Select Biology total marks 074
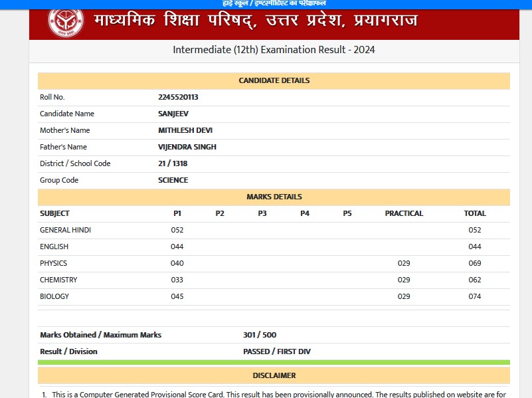The height and width of the screenshot is (398, 532). pyautogui.click(x=475, y=296)
